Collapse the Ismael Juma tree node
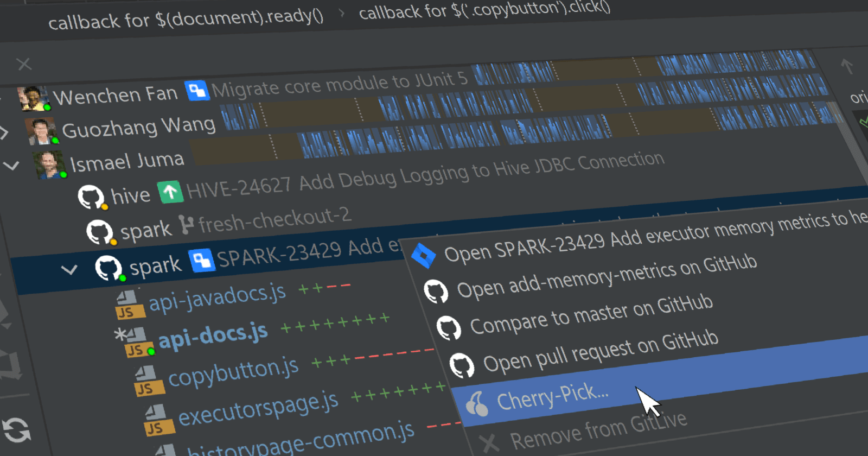 tap(12, 166)
